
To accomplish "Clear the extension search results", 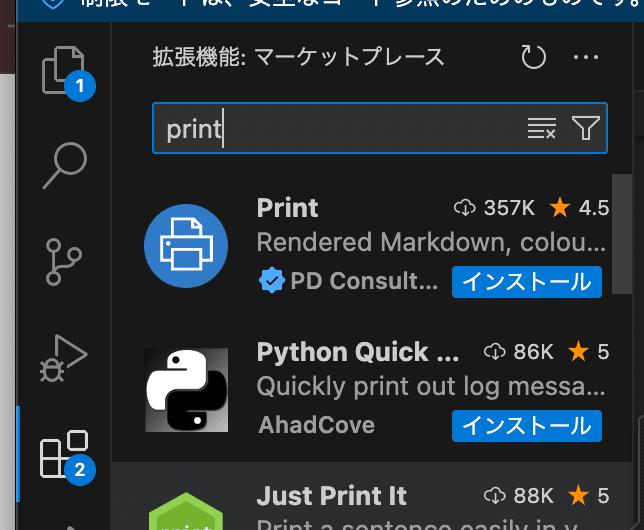I will pyautogui.click(x=542, y=128).
